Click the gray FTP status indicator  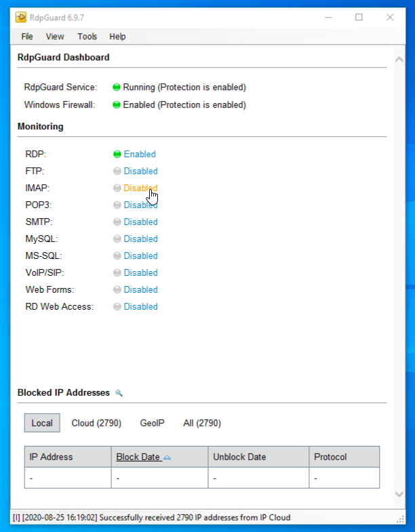(117, 171)
